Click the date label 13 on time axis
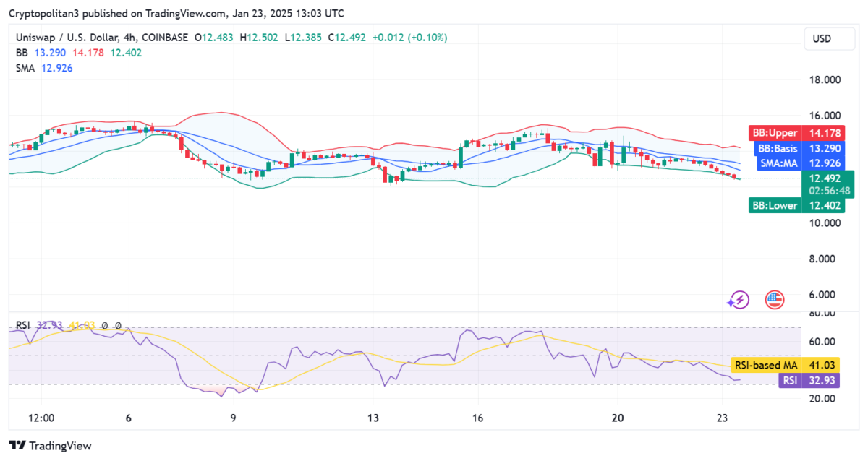This screenshot has height=461, width=868. [x=373, y=418]
